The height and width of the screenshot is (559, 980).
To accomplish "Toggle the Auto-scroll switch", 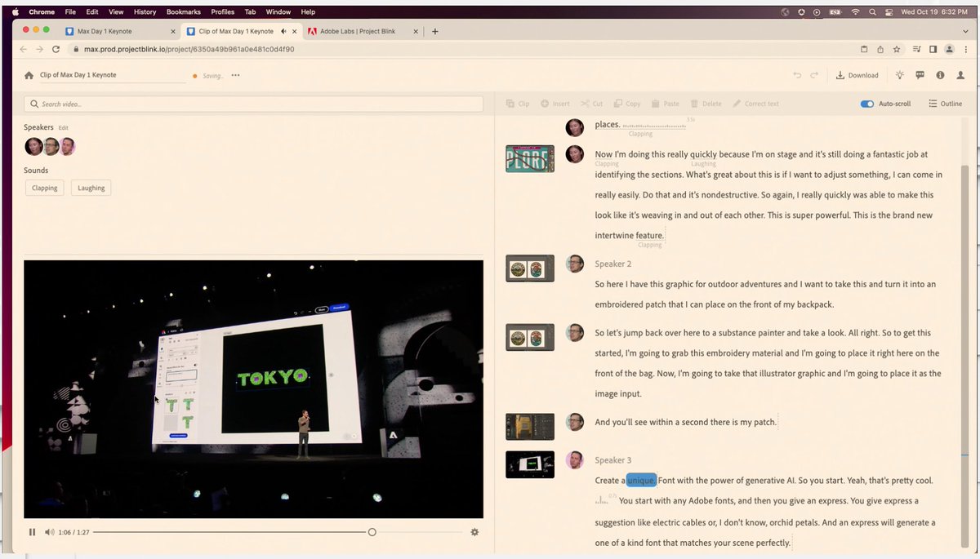I will pos(867,104).
